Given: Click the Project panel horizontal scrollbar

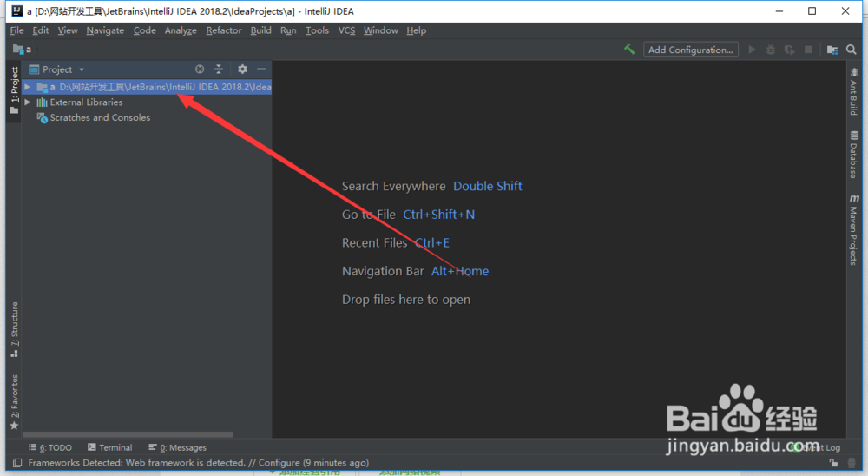Looking at the screenshot, I should (x=128, y=434).
